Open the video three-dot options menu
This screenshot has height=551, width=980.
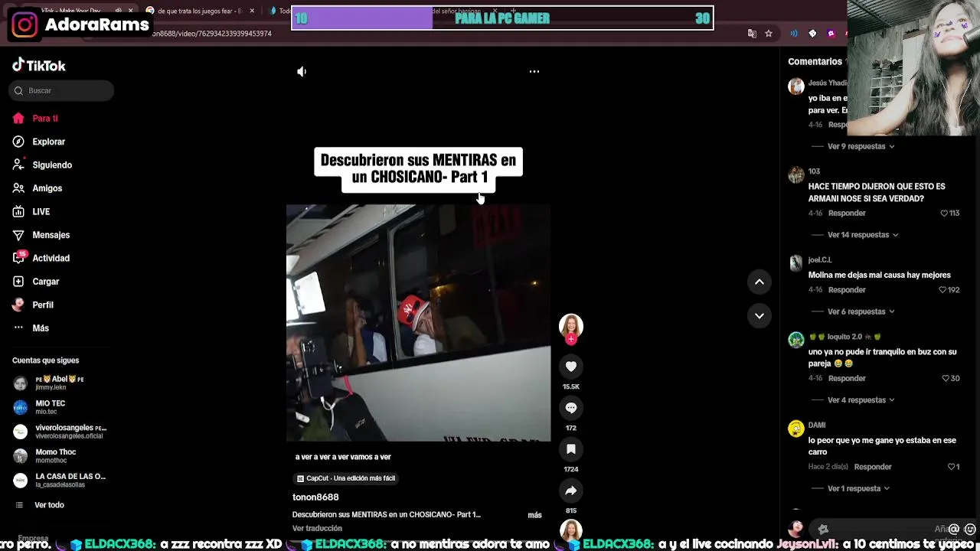tap(534, 71)
